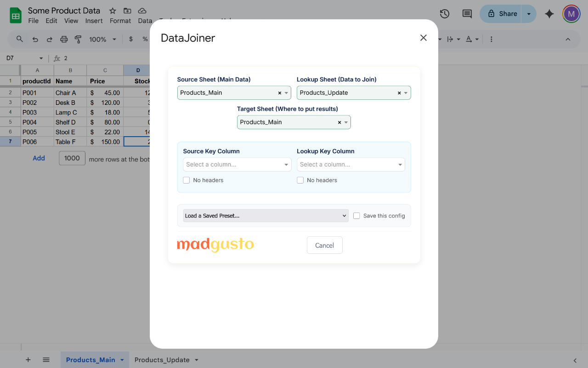The image size is (588, 368).
Task: Open the comments panel
Action: coord(467,14)
